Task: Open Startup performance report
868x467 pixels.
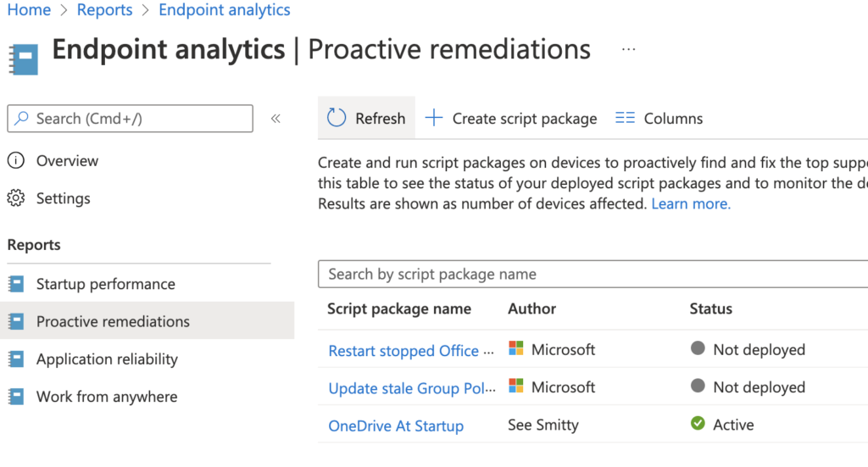Action: point(106,284)
